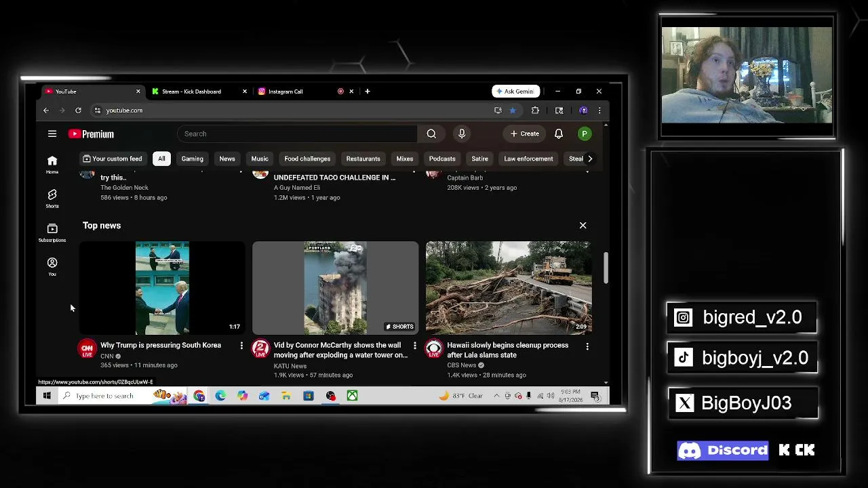
Task: Open the Hawaii cleanup video title
Action: click(x=508, y=350)
